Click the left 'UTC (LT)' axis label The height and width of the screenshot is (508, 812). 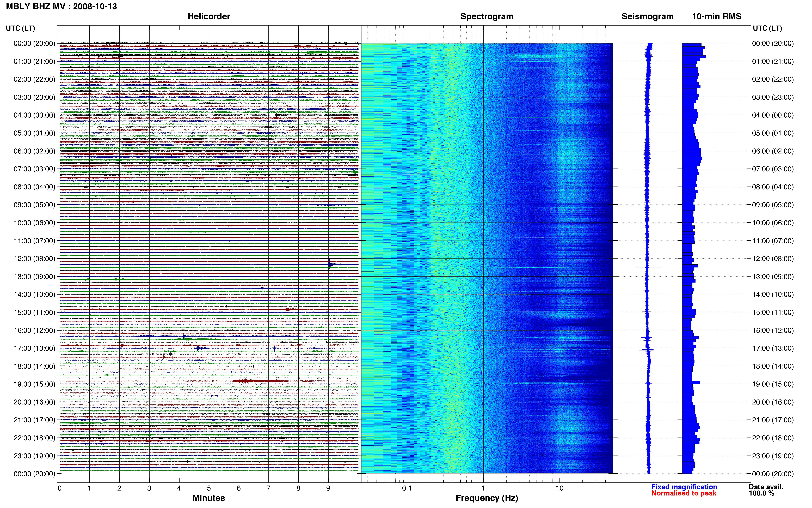(x=21, y=28)
